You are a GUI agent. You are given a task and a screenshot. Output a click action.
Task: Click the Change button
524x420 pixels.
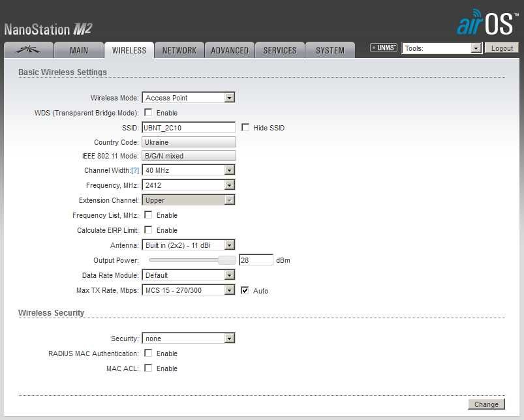click(x=486, y=404)
